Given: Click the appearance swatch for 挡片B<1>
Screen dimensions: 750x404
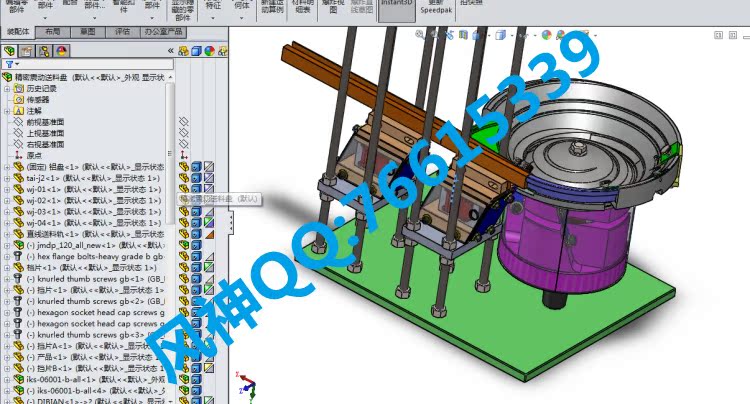Looking at the screenshot, I should 209,368.
